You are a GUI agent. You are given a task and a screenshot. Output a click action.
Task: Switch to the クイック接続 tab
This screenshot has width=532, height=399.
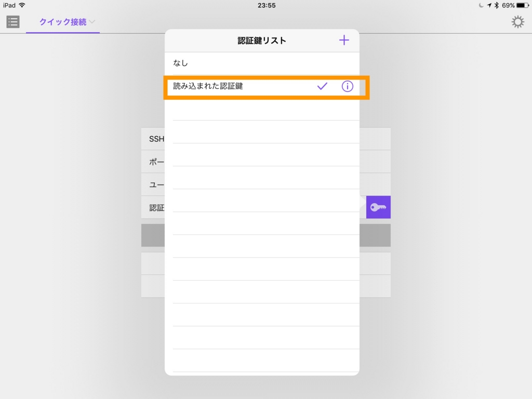[x=62, y=22]
